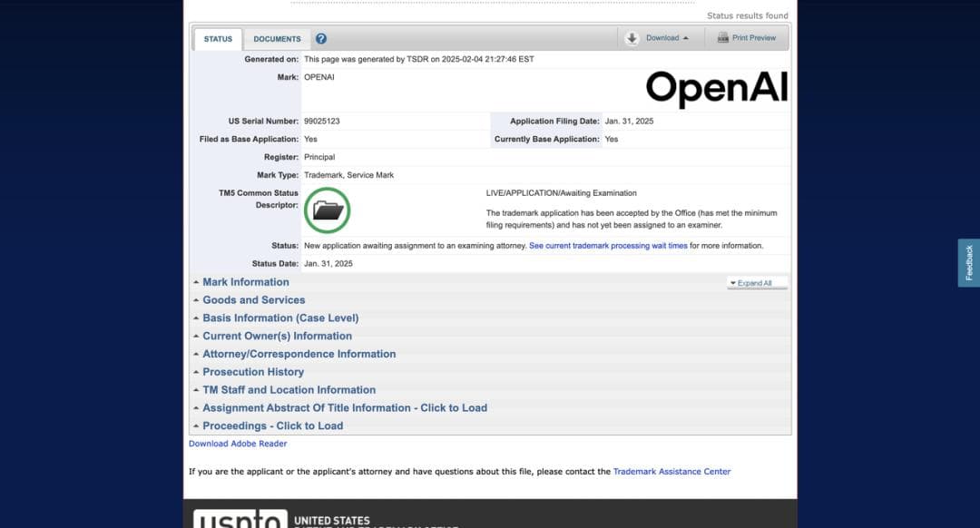Open the Download dropdown menu
Screen dimensions: 980x528
[x=667, y=38]
